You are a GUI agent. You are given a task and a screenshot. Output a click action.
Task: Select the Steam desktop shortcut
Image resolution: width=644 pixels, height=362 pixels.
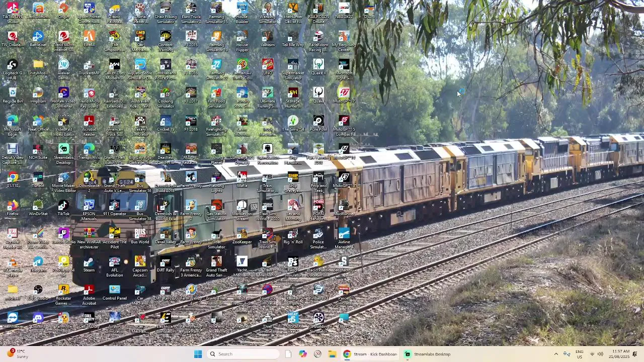click(89, 264)
